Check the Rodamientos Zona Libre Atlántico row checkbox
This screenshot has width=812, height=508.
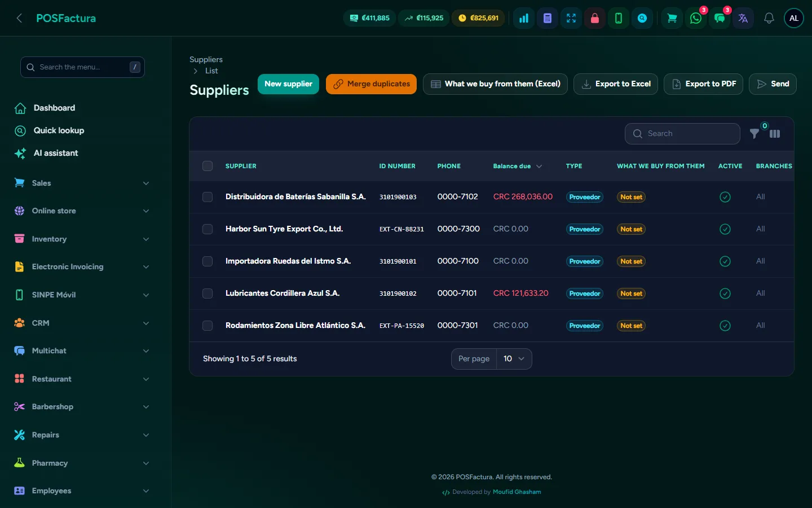tap(208, 326)
